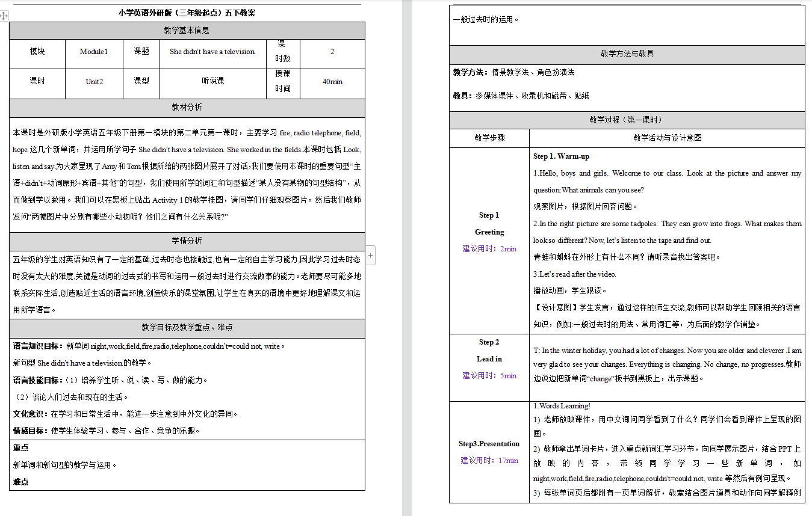Click the line 观察图片，根据图片回答问题。

point(585,206)
